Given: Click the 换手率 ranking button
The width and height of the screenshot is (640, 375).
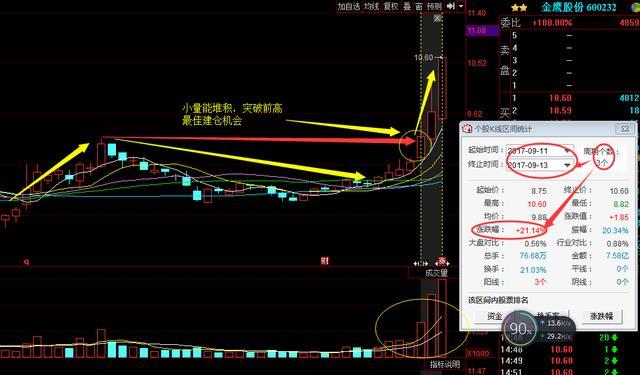Looking at the screenshot, I should coord(548,315).
